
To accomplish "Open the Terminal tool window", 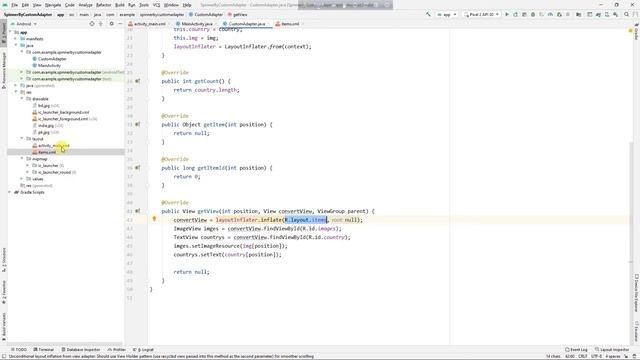I will pyautogui.click(x=44, y=349).
